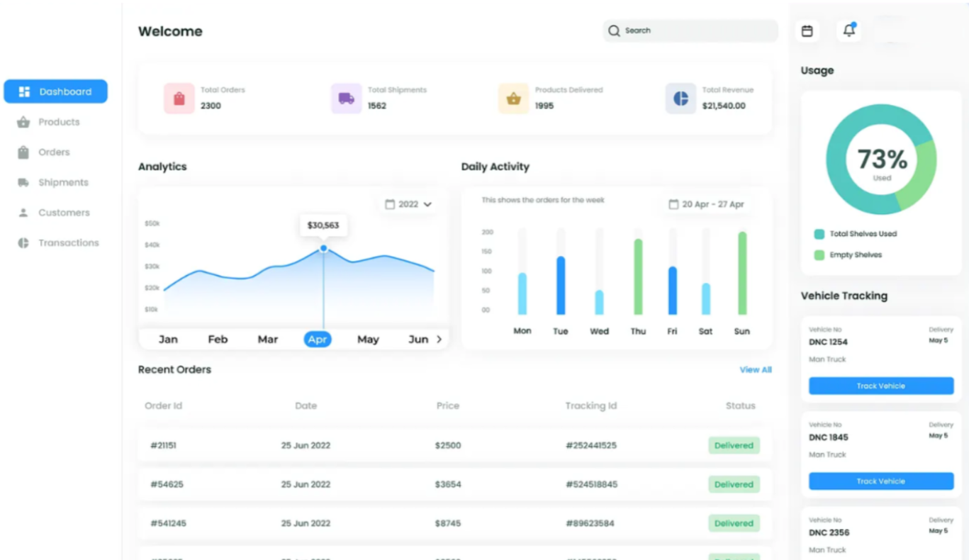Select Dashboard in the sidebar
The image size is (969, 560).
point(55,91)
